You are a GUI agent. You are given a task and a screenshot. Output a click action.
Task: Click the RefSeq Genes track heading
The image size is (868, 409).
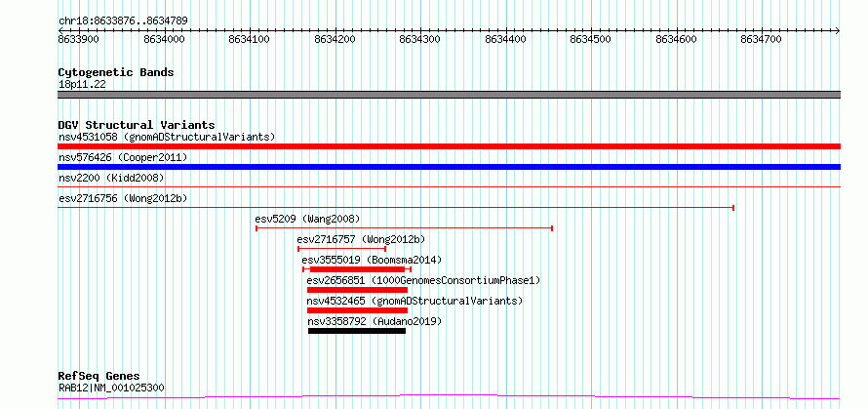(x=99, y=377)
